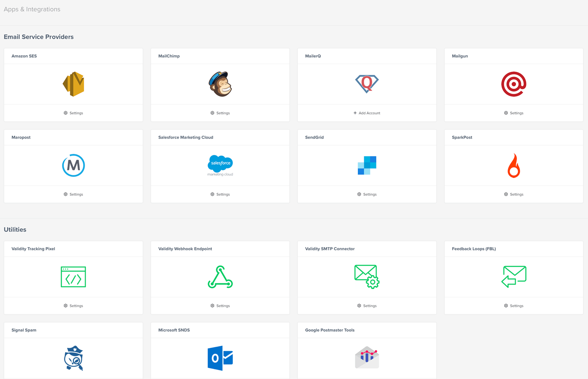Click the SendGrid blue squares logo
This screenshot has width=588, height=379.
point(367,165)
